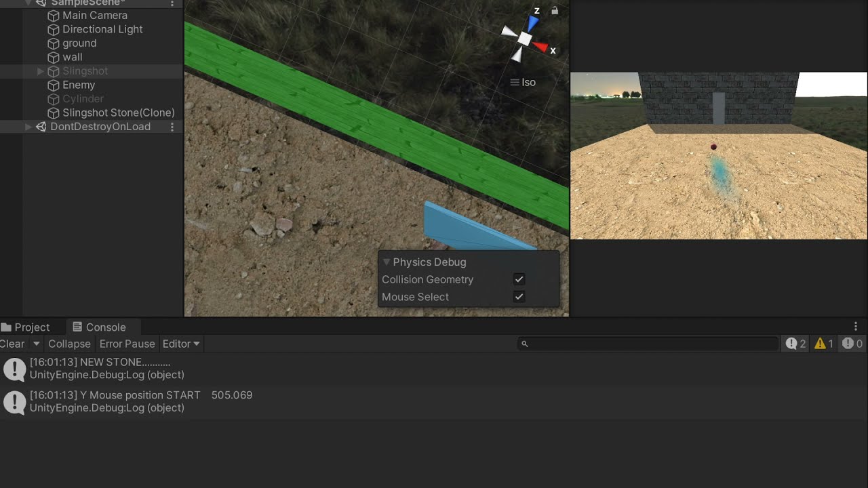868x488 pixels.
Task: Toggle error message count filter
Action: [x=852, y=344]
